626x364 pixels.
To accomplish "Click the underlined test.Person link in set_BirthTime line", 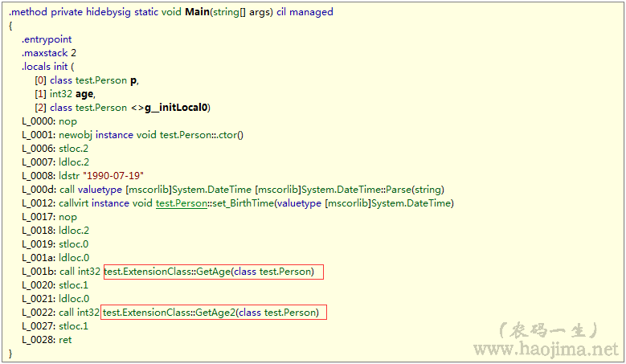I will [182, 203].
